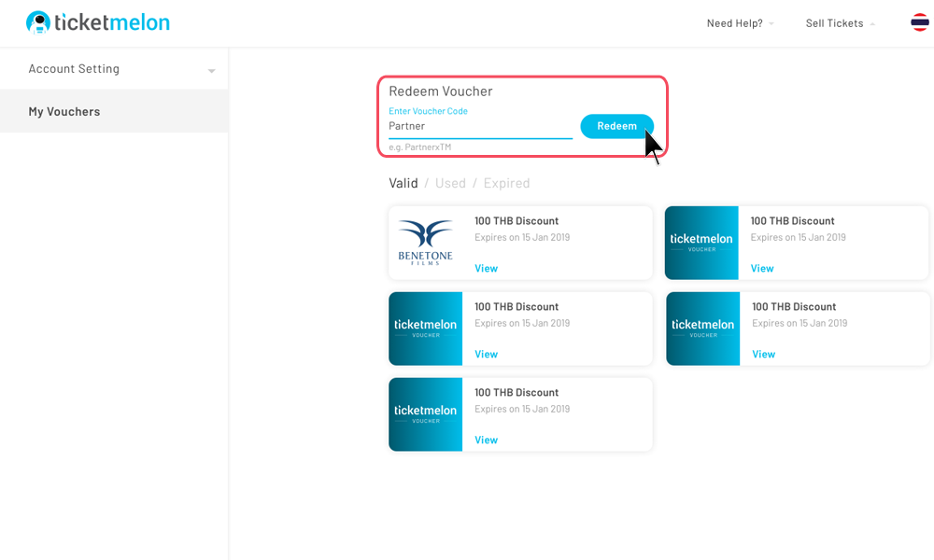Image resolution: width=934 pixels, height=560 pixels.
Task: Switch to the Expired vouchers tab
Action: click(506, 183)
